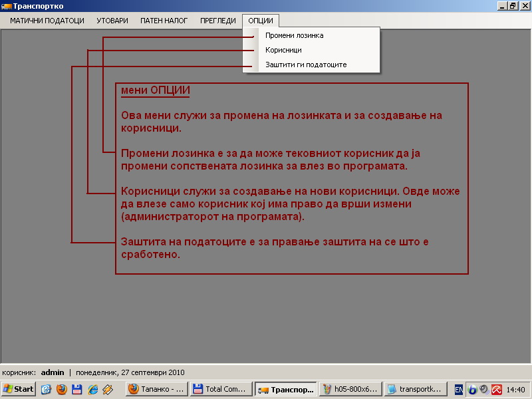Click the red antivirus tray icon
The height and width of the screenshot is (399, 532).
(x=496, y=389)
